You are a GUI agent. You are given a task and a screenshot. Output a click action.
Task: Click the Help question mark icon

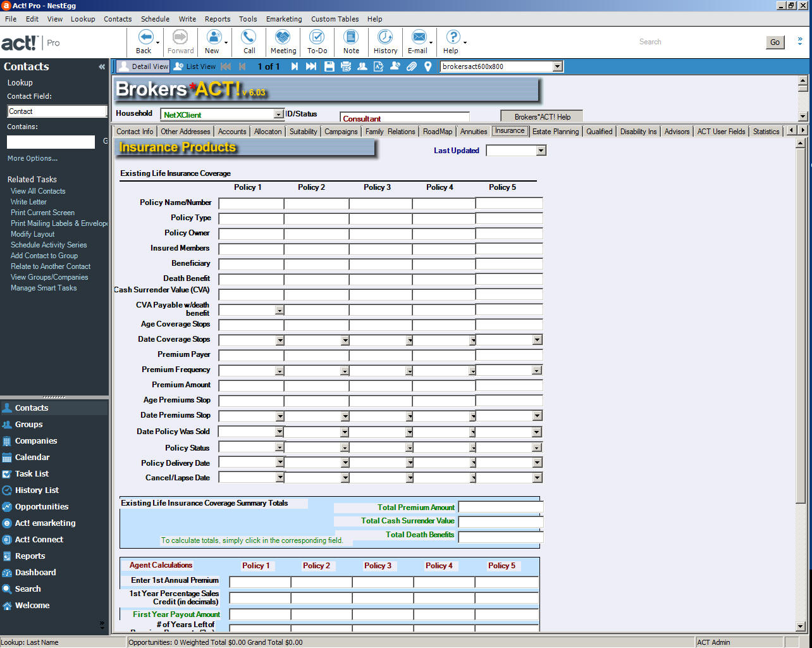click(x=452, y=37)
